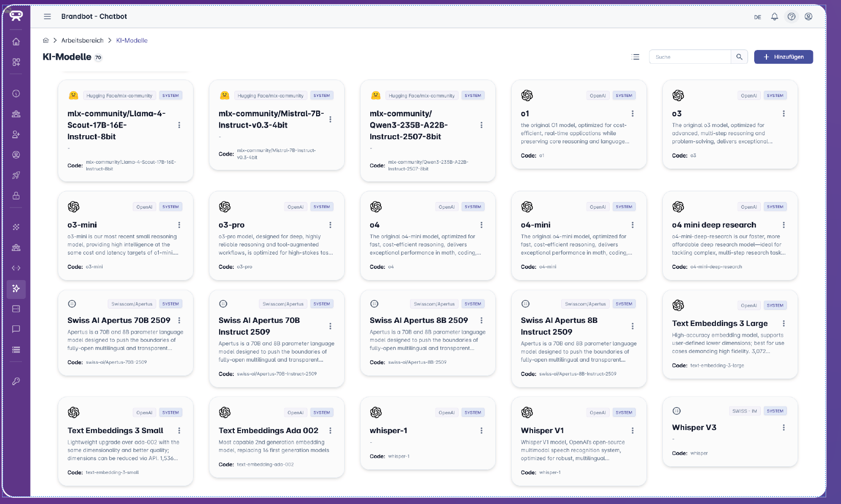Click the search magnifier icon
The image size is (841, 504).
739,57
